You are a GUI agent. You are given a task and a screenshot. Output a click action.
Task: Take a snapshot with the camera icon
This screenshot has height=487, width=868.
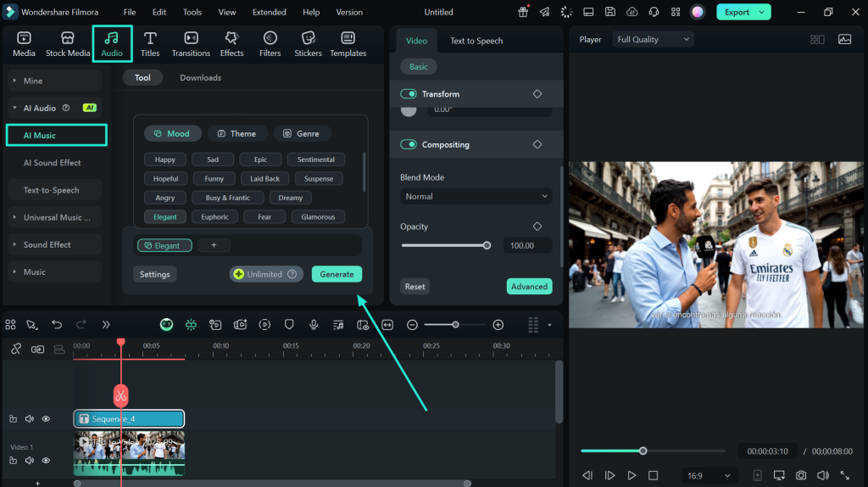pyautogui.click(x=801, y=476)
